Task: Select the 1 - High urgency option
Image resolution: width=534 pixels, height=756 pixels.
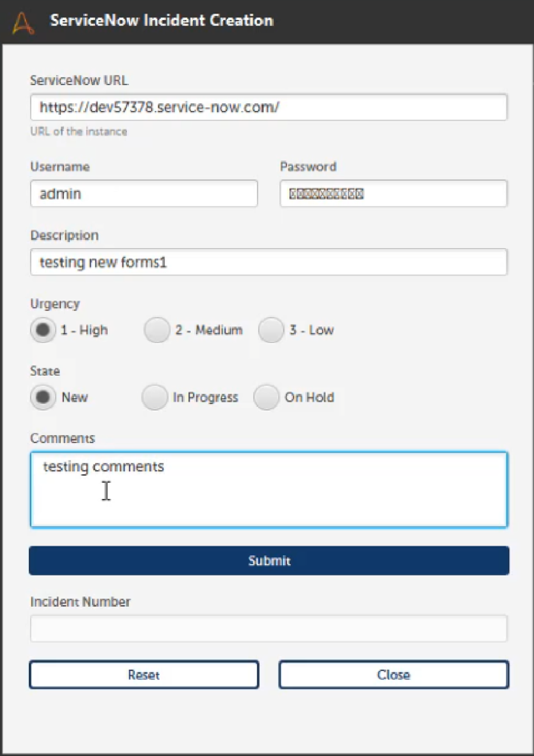Action: (x=43, y=330)
